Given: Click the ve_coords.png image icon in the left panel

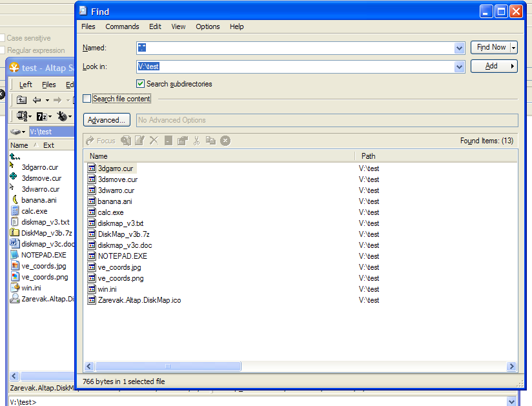Looking at the screenshot, I should click(x=15, y=276).
